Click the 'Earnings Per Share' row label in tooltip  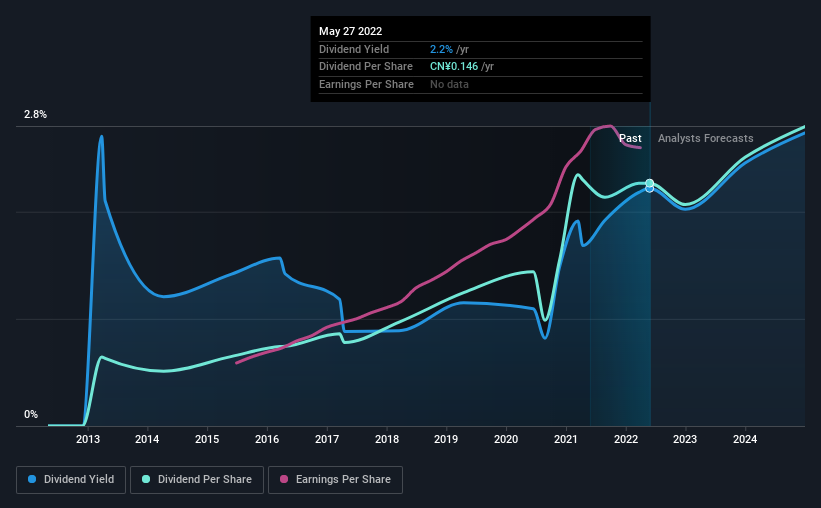click(x=366, y=84)
